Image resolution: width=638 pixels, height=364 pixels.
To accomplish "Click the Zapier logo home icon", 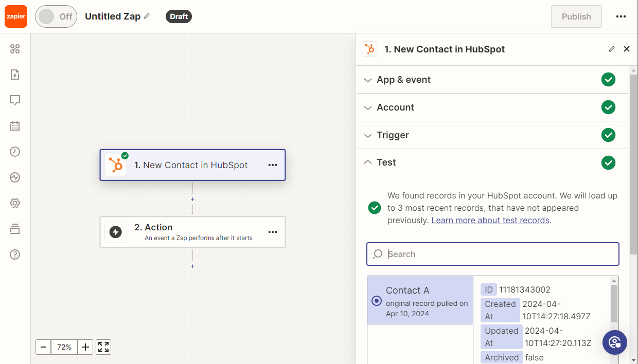I will click(x=15, y=16).
